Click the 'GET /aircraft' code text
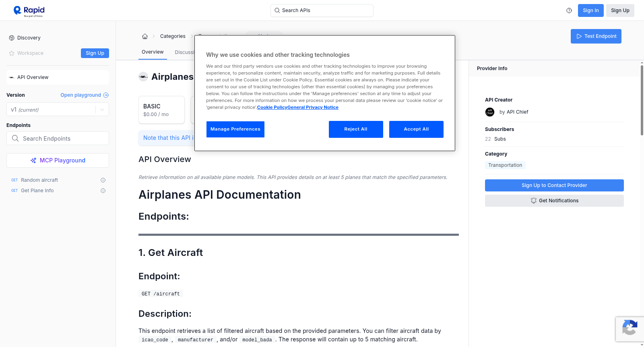 coord(161,294)
